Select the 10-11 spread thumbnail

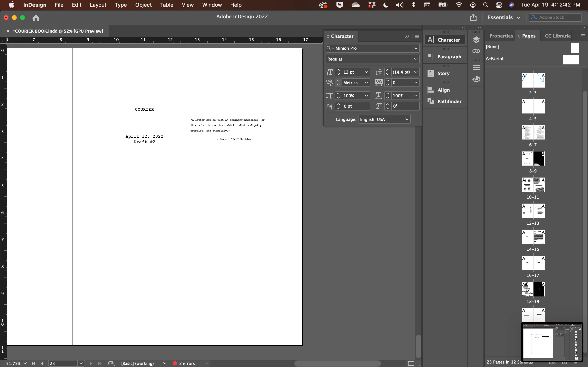(533, 185)
